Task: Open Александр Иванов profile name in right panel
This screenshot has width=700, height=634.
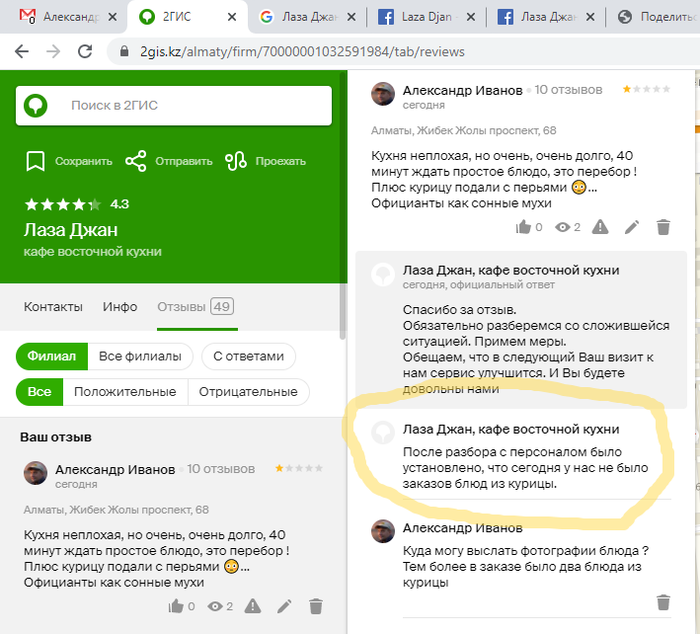Action: pos(462,90)
